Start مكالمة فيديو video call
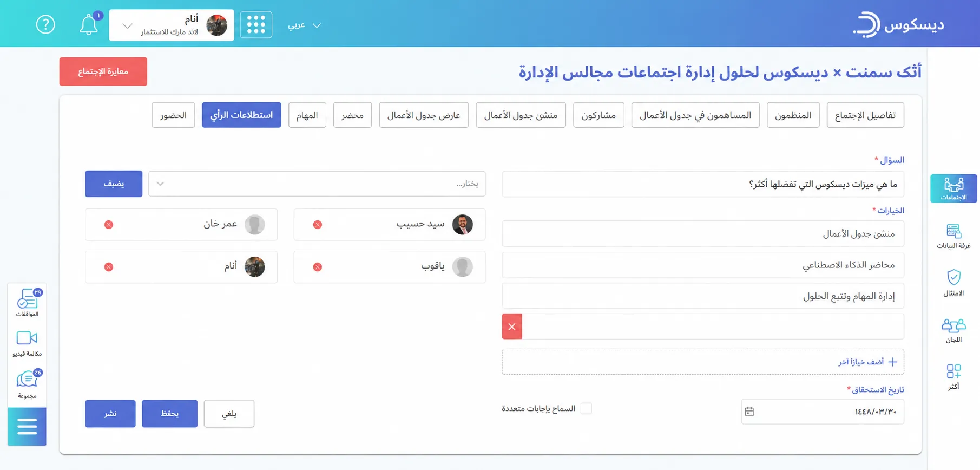Image resolution: width=980 pixels, height=470 pixels. (x=27, y=343)
